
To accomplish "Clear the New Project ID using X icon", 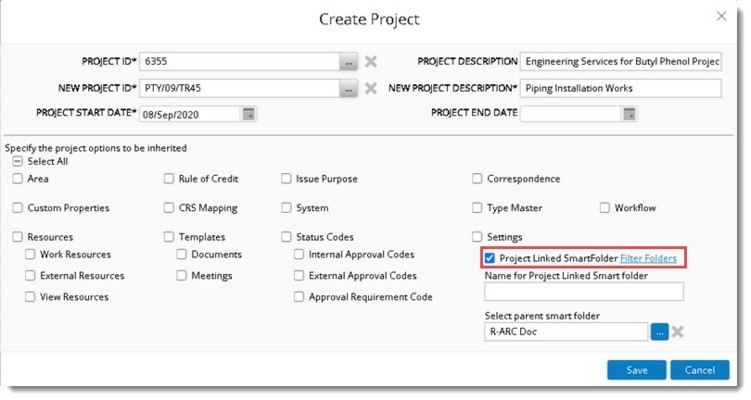I will pyautogui.click(x=371, y=88).
